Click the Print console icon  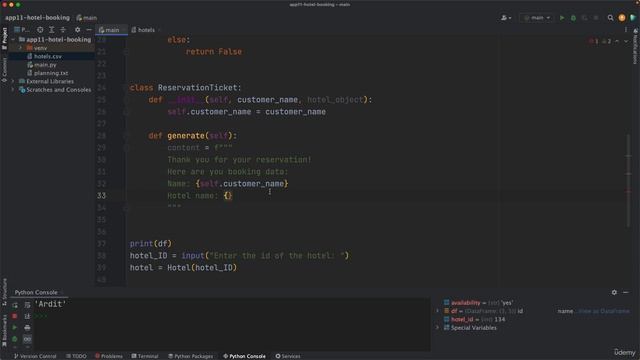pos(27,327)
